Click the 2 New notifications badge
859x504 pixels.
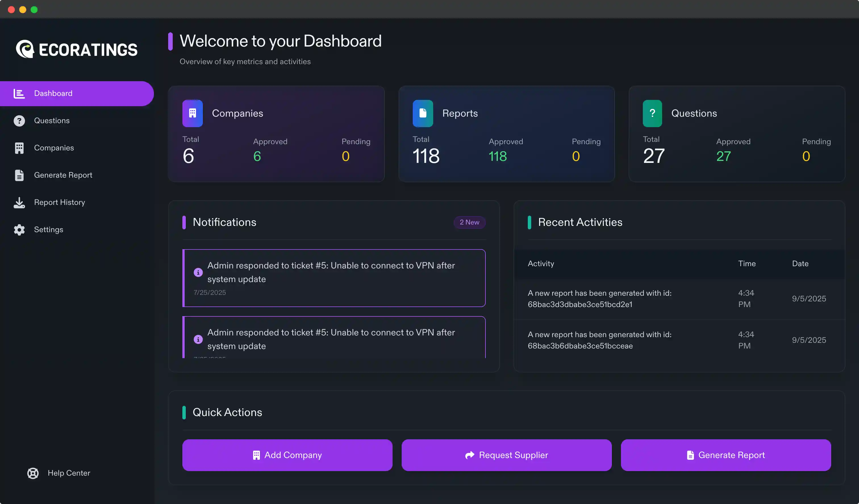click(x=469, y=222)
